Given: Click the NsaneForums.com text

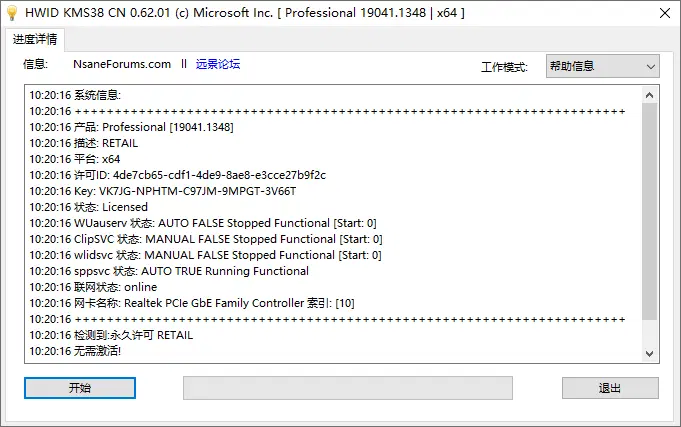Looking at the screenshot, I should pos(122,64).
